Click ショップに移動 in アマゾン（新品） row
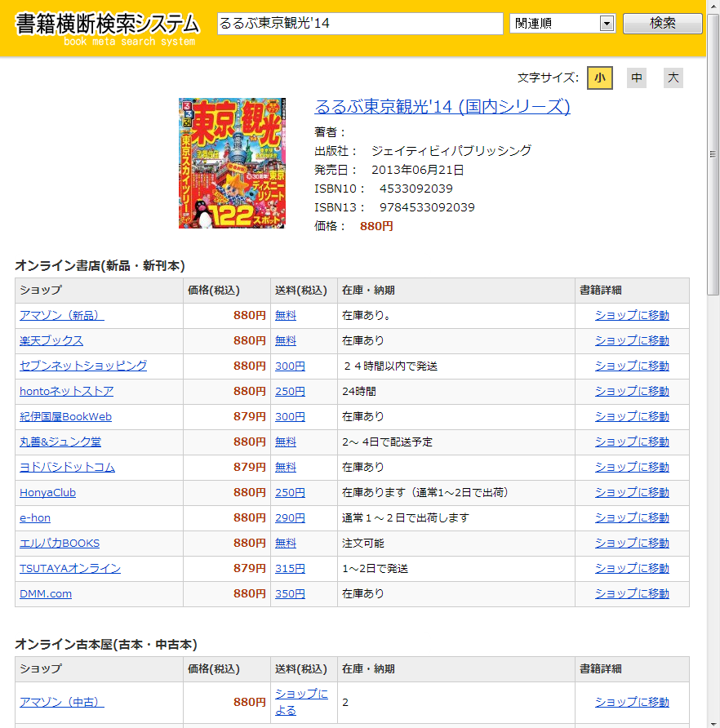720x728 pixels. click(x=632, y=315)
